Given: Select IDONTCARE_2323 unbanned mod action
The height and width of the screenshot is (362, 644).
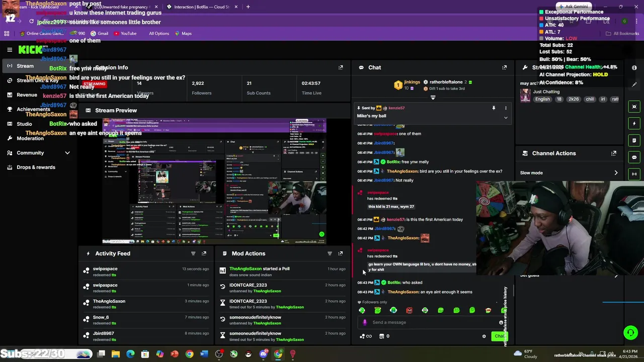Looking at the screenshot, I should pos(283,288).
